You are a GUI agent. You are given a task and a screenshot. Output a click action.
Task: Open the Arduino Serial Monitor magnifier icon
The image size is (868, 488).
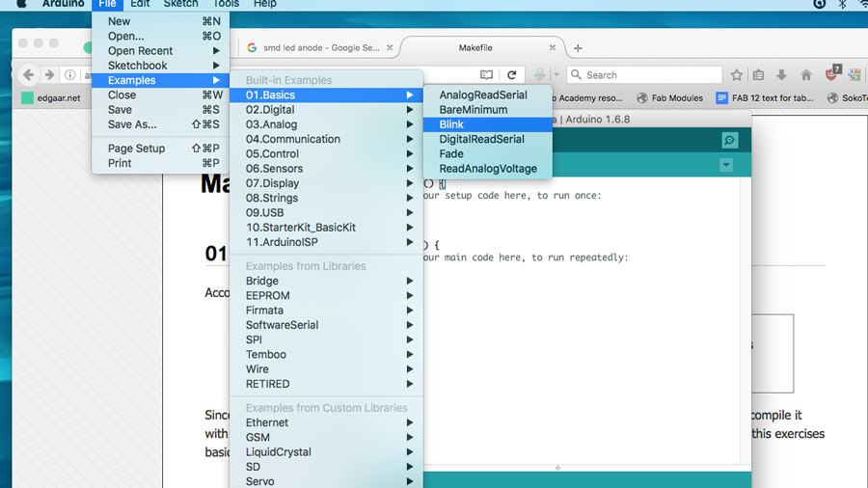click(x=730, y=141)
